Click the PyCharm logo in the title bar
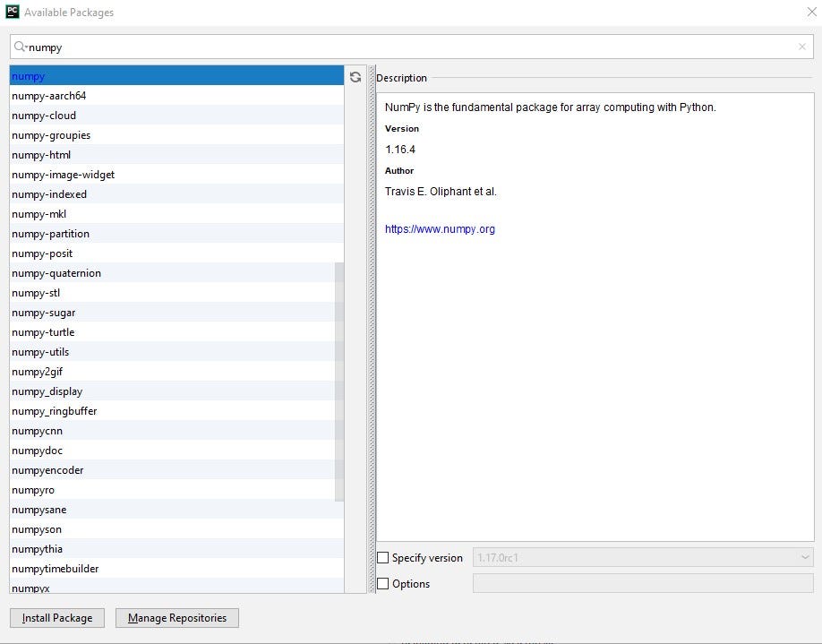The image size is (822, 644). [12, 12]
